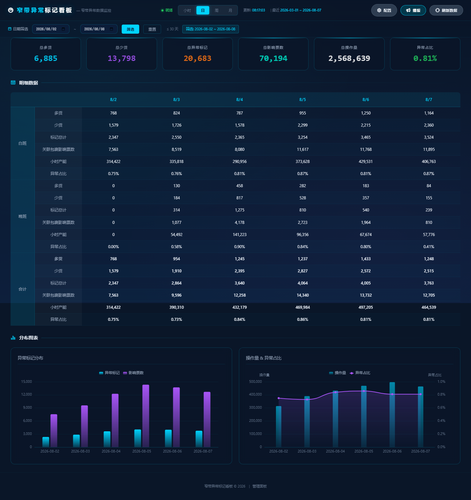This screenshot has width=471, height=500.
Task: Click the table cell showing 4,064
Action: click(302, 283)
